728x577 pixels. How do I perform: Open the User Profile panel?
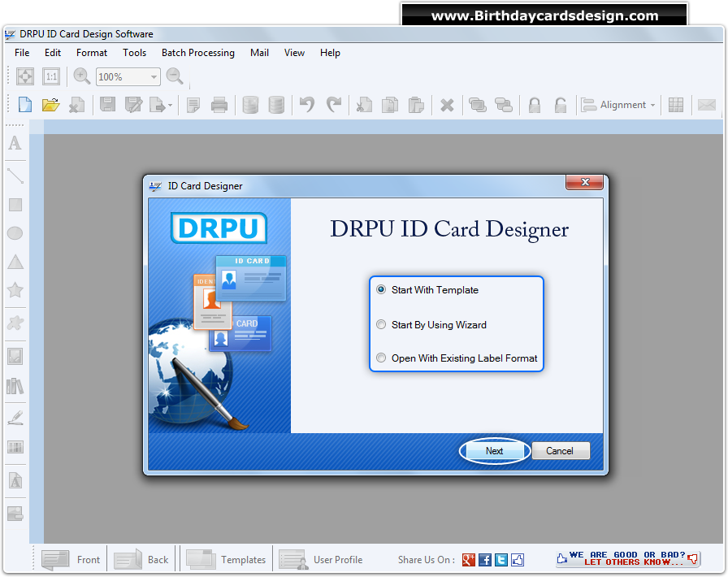click(x=320, y=559)
